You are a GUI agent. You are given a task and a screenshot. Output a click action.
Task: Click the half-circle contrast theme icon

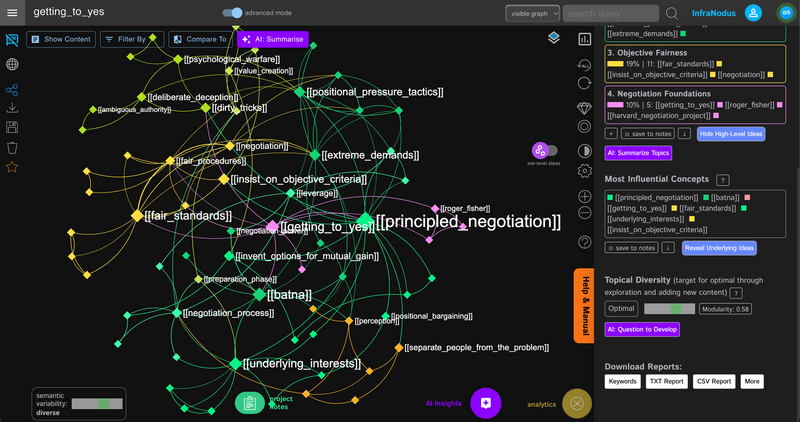pyautogui.click(x=584, y=151)
